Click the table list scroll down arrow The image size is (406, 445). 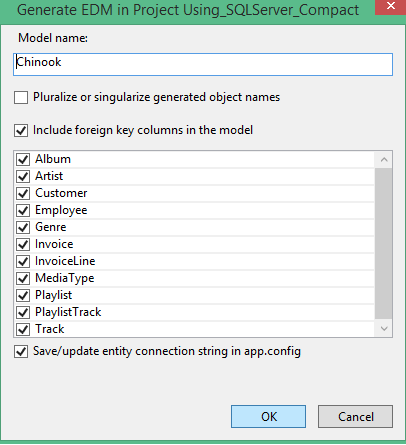pos(384,328)
